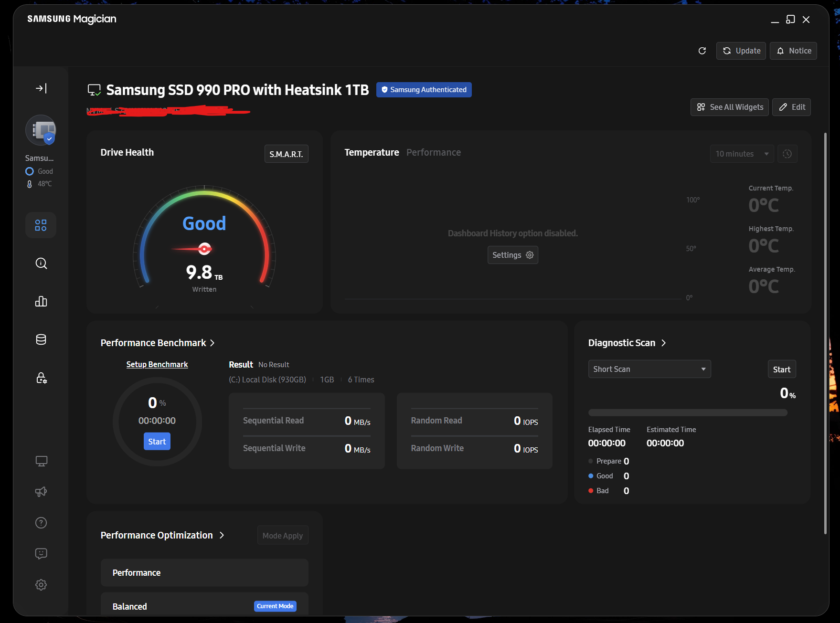Click the drive health gauge needle
This screenshot has width=840, height=623.
click(x=191, y=249)
